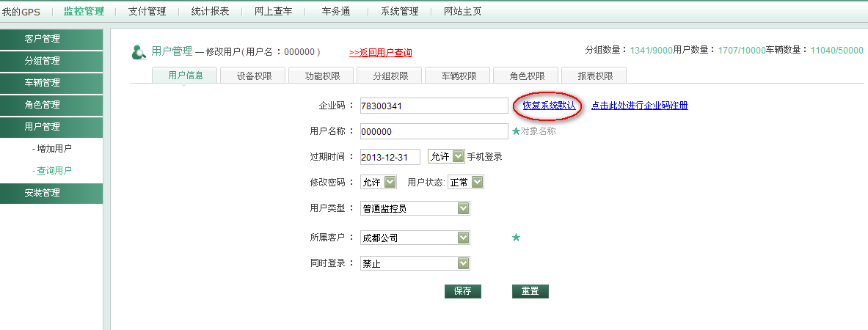Click the user management person icon
This screenshot has height=330, width=868.
coord(138,52)
